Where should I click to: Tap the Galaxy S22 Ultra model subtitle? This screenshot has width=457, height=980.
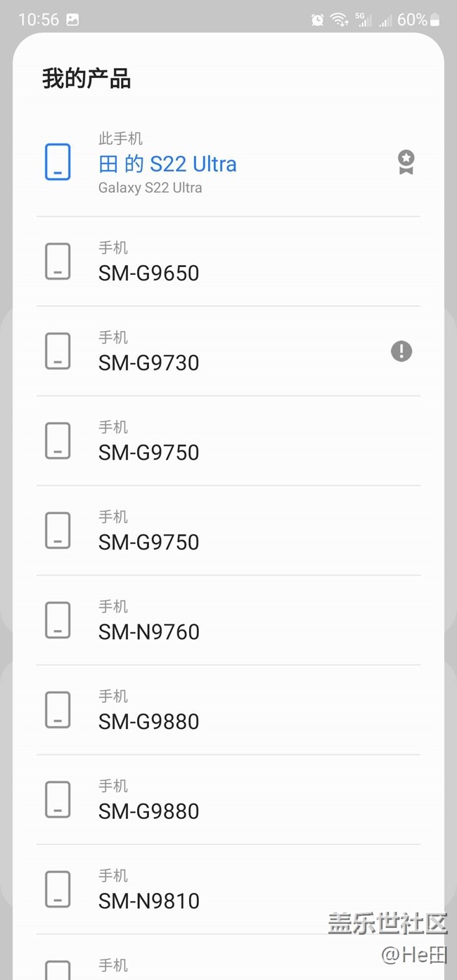pos(150,188)
